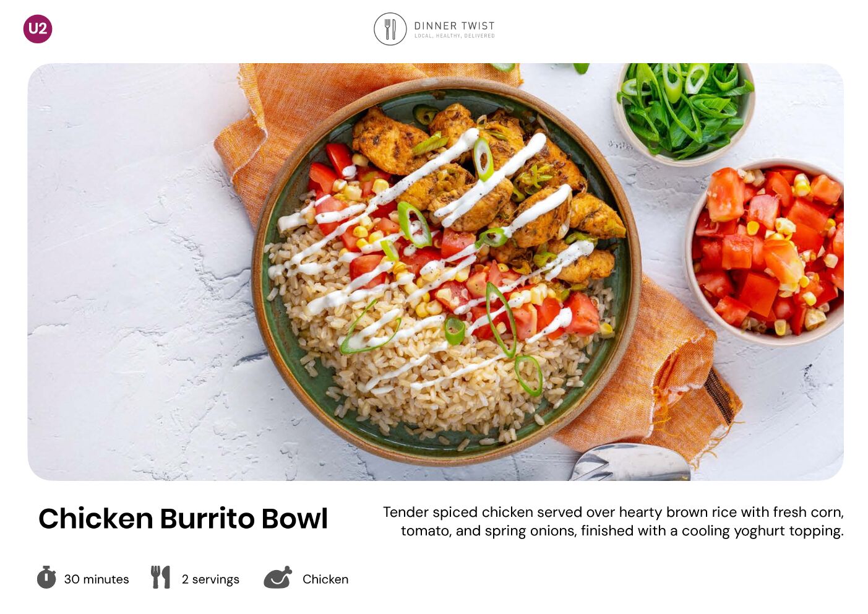
Task: Click the purple U2 badge
Action: (x=38, y=28)
